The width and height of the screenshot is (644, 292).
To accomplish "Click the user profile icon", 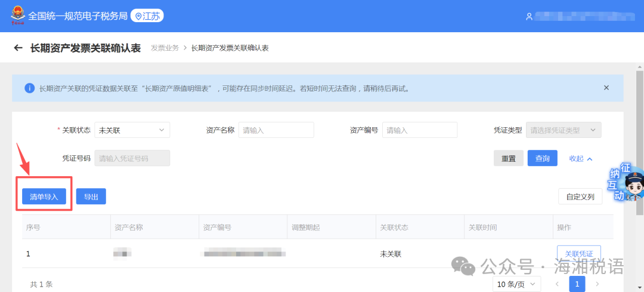I will coord(529,17).
